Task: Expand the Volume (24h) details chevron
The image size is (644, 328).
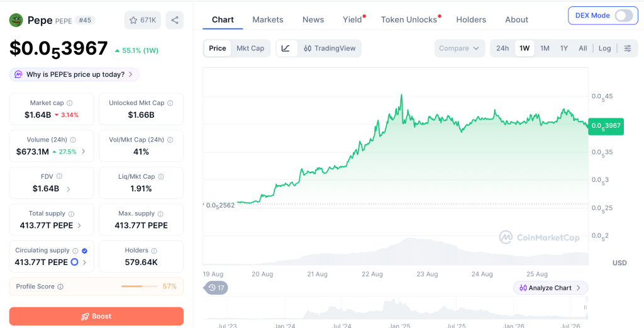Action: (84, 152)
